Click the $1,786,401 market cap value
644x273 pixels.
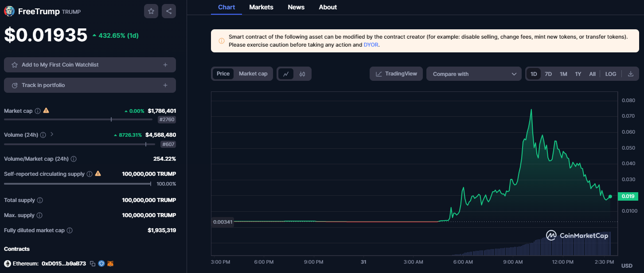[162, 111]
